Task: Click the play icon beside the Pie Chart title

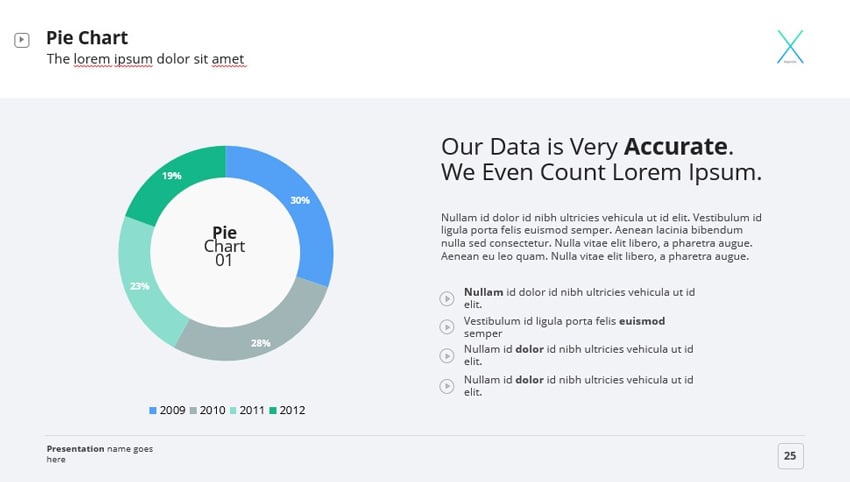Action: 22,40
